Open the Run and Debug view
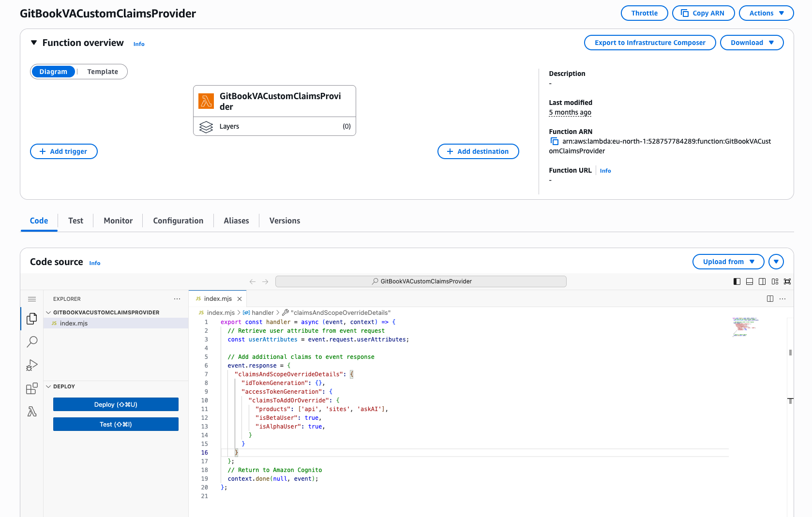 coord(32,365)
